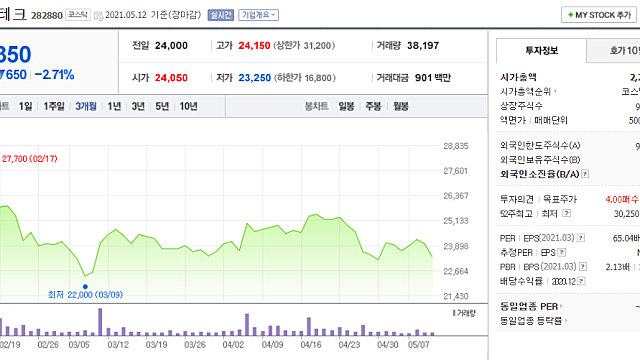Viewport: 640px width, 360px height.
Task: Open the 동일업종 등락률 arrow link
Action: (565, 321)
